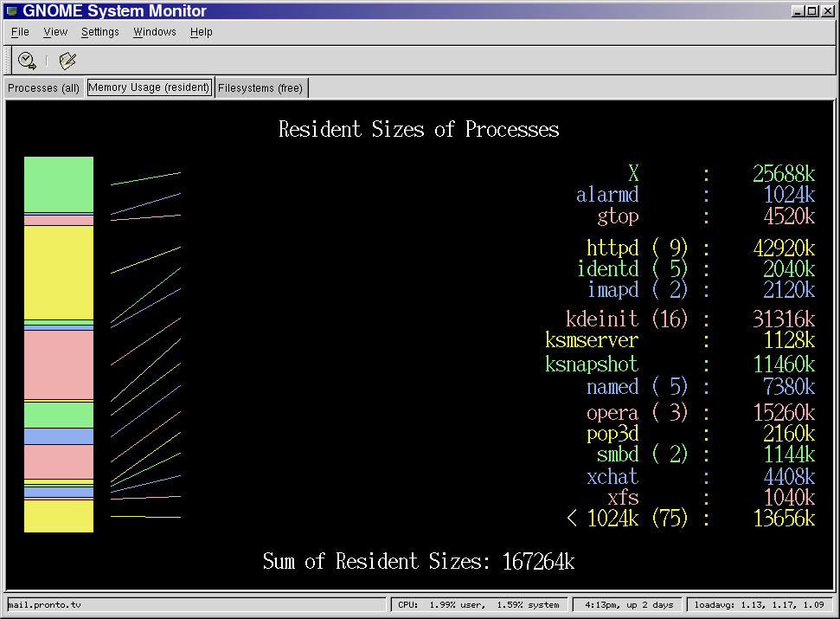Switch to the Filesystems (free) tab
Screen dimensions: 840x619
point(260,88)
